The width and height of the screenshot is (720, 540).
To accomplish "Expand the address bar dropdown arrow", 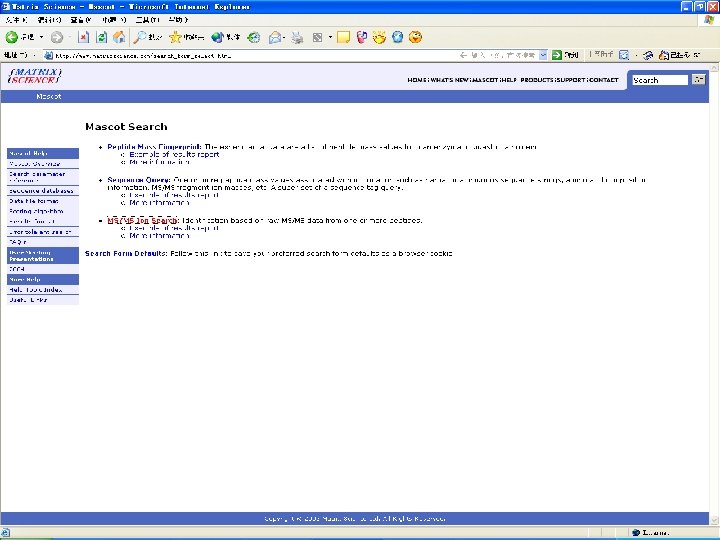I will point(543,55).
